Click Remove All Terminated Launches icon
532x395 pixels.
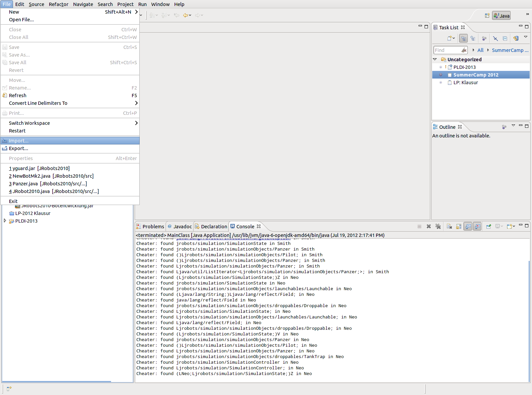coord(438,227)
